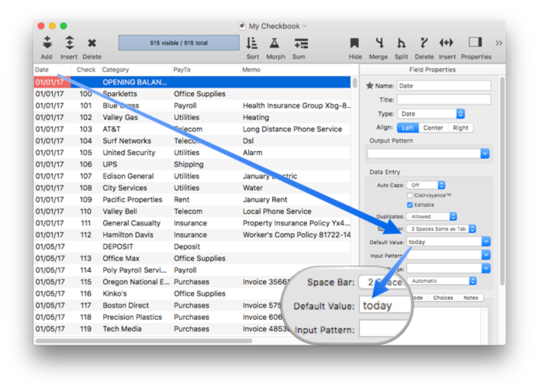Open the Duplicates Allowed dropdown

pos(432,217)
